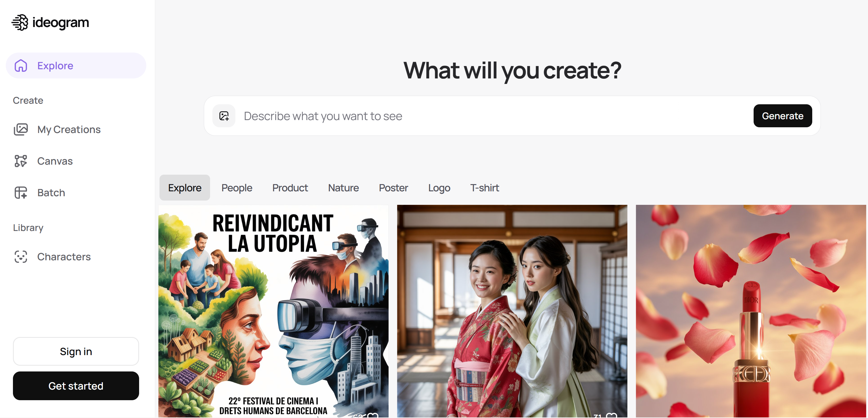Select the Nature category tab
Image resolution: width=868 pixels, height=418 pixels.
point(343,188)
